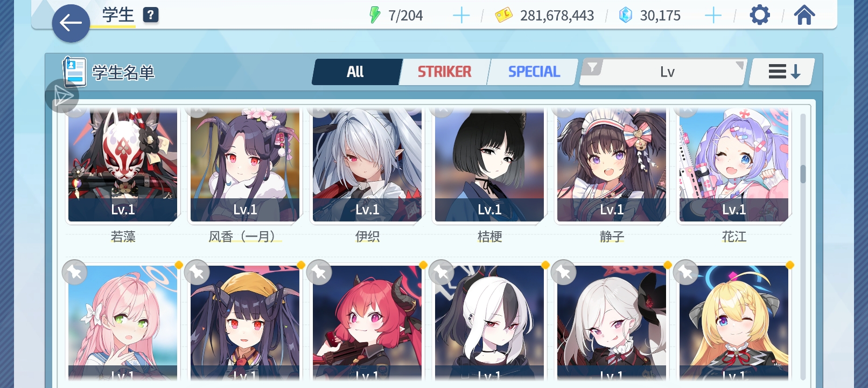Toggle the favorite star on the red-haired horned student
The image size is (868, 388).
pyautogui.click(x=319, y=273)
